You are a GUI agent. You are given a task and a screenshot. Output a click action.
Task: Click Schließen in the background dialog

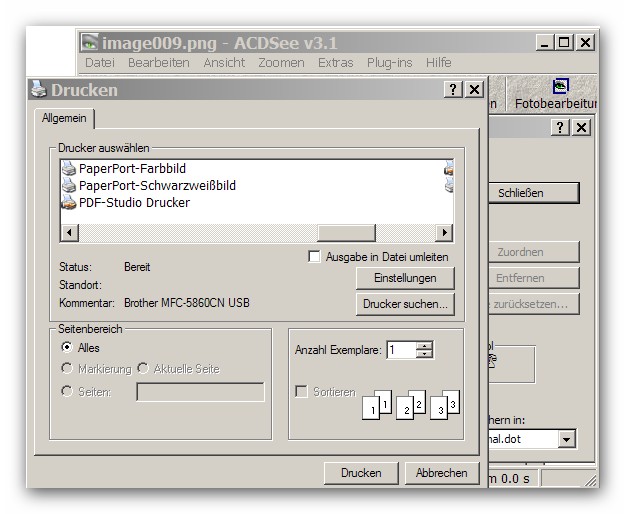[x=533, y=193]
